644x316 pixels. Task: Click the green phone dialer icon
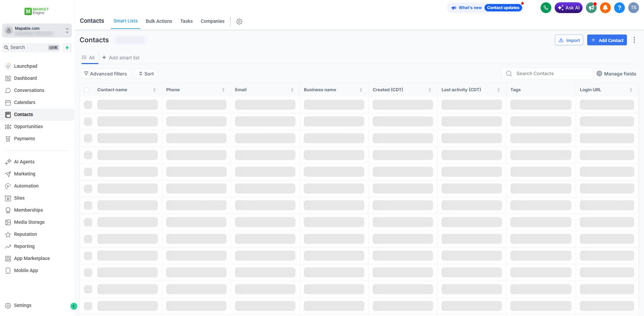pyautogui.click(x=546, y=8)
